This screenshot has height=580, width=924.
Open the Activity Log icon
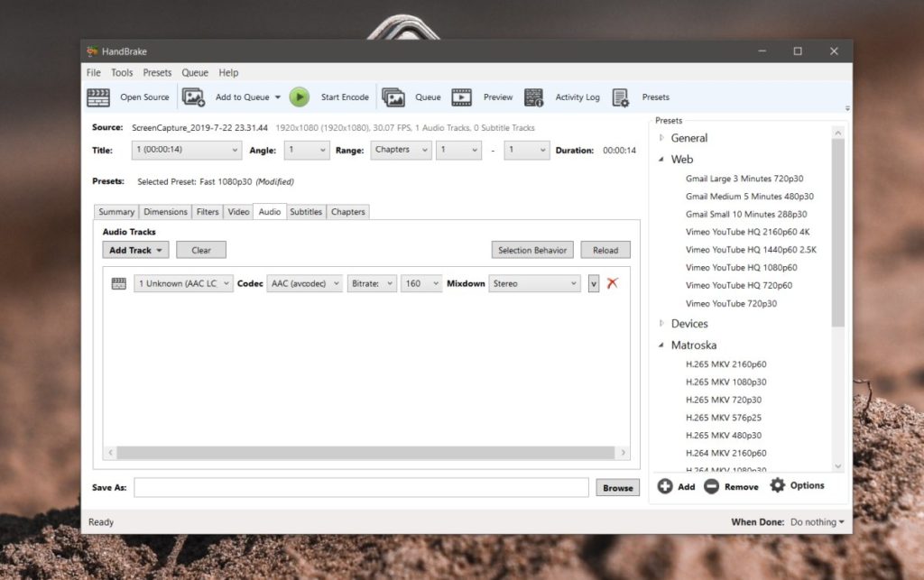click(533, 97)
